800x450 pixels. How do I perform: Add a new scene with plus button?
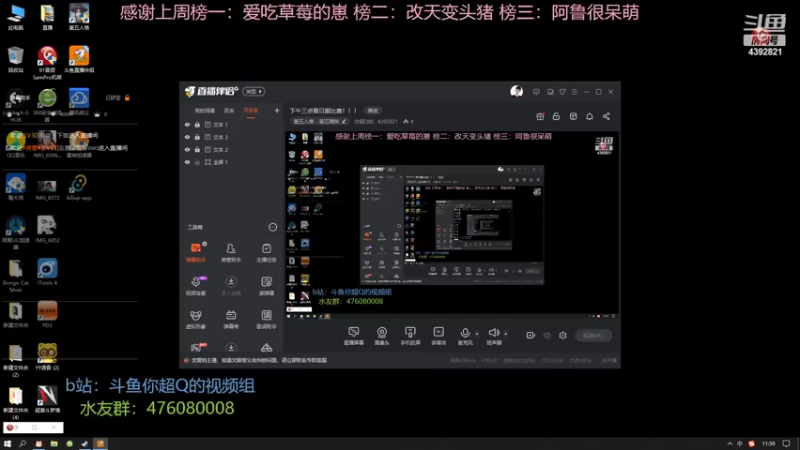click(277, 110)
